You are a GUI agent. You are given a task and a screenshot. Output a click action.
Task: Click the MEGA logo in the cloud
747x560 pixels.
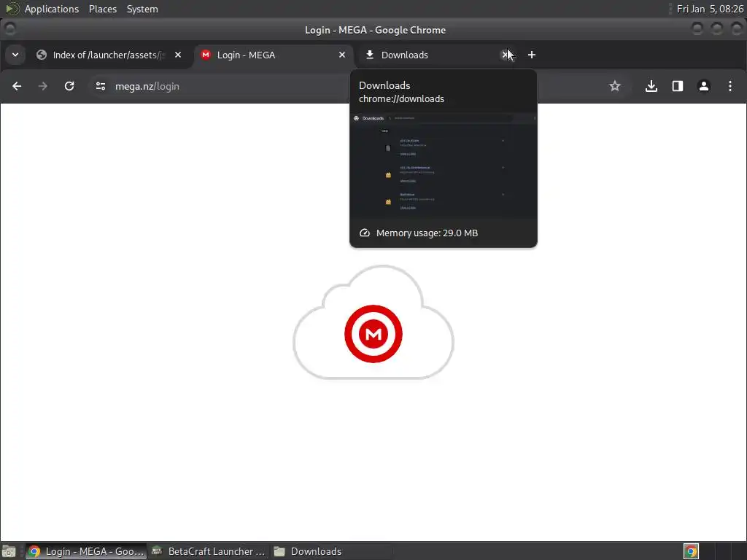(x=373, y=334)
